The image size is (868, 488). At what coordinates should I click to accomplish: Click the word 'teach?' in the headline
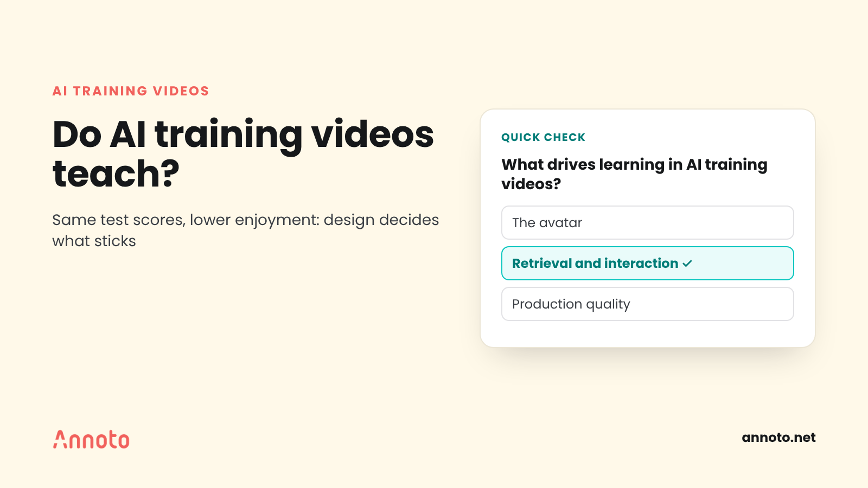(116, 174)
